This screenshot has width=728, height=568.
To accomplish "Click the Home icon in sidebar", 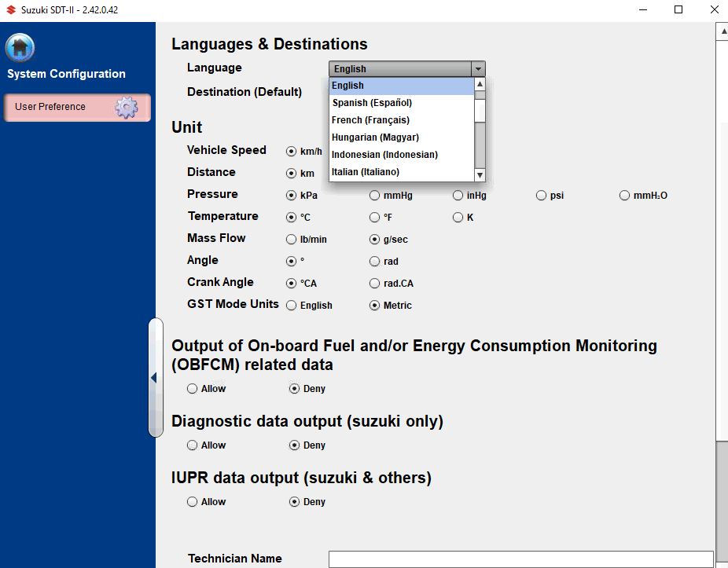I will coord(20,48).
